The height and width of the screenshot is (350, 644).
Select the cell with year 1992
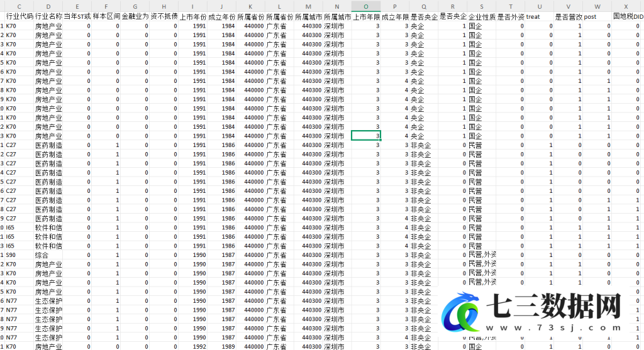192,347
